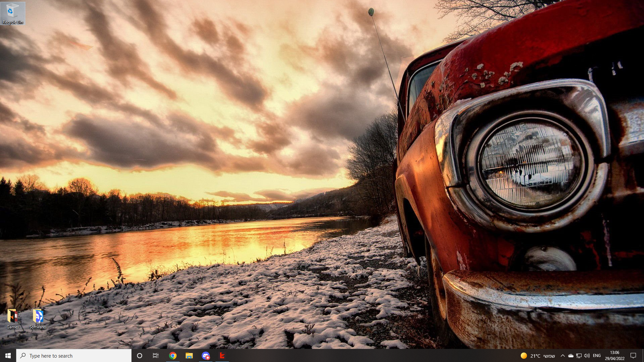Open Task View on the taskbar
Viewport: 644px width, 362px height.
click(x=156, y=356)
